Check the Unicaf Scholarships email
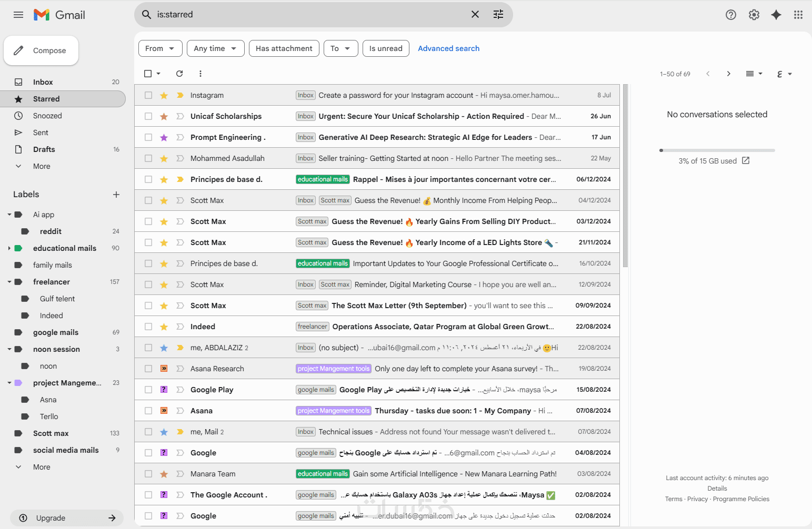Screen dimensions: 812x529 [148, 116]
